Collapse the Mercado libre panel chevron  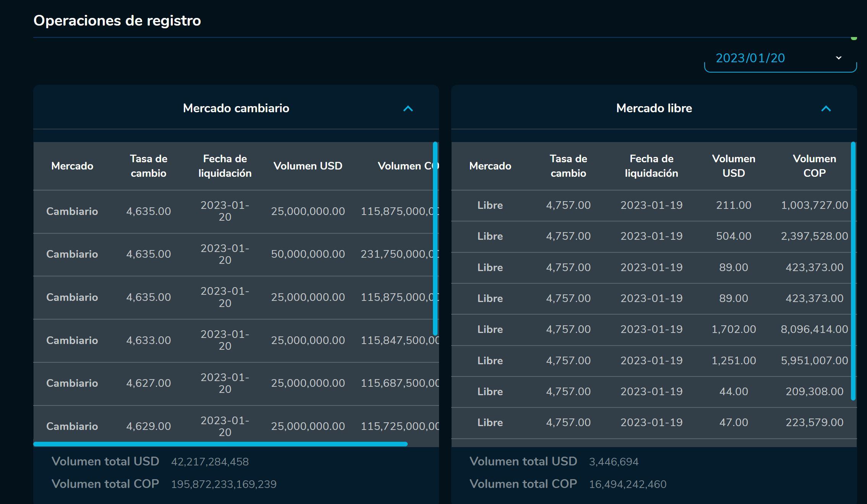(x=826, y=109)
